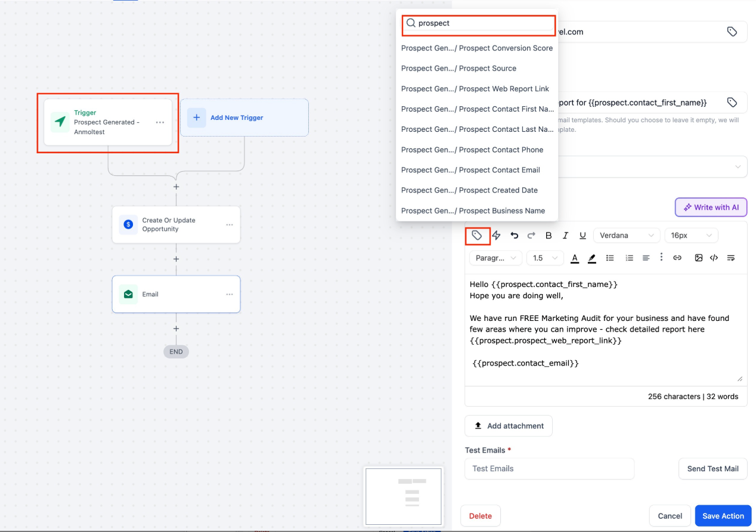Screen dimensions: 756x532
Task: Insert a bulleted list
Action: 610,258
